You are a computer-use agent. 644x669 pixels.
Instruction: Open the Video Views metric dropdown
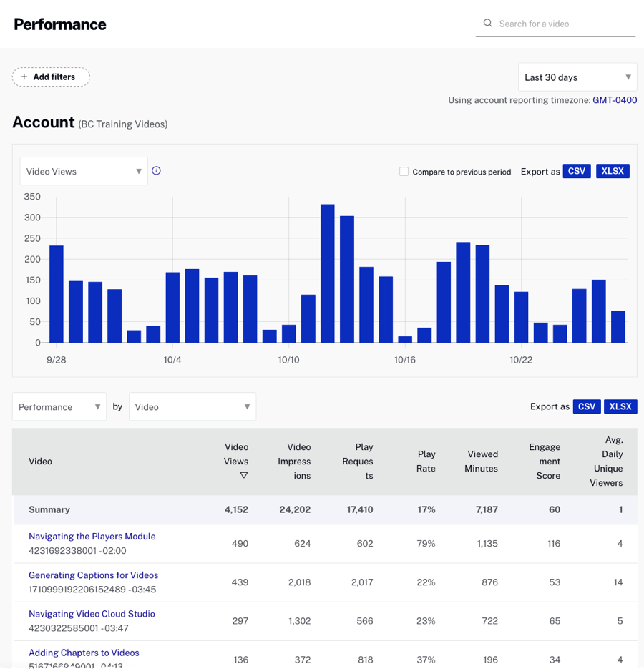pyautogui.click(x=83, y=171)
